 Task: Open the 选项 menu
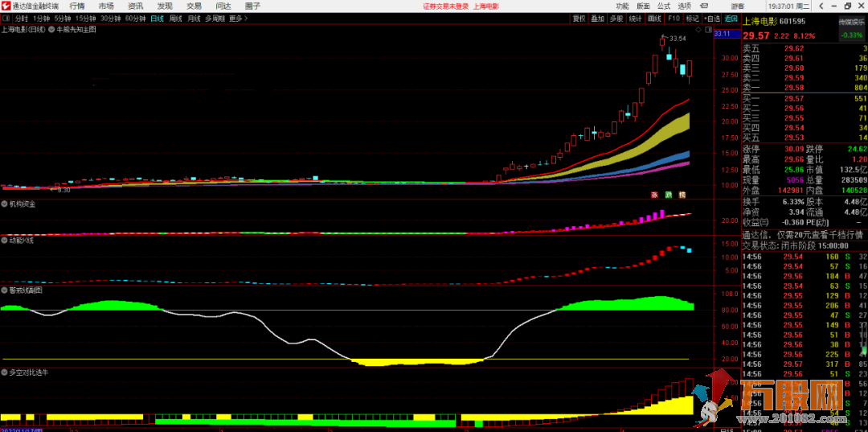tap(684, 6)
